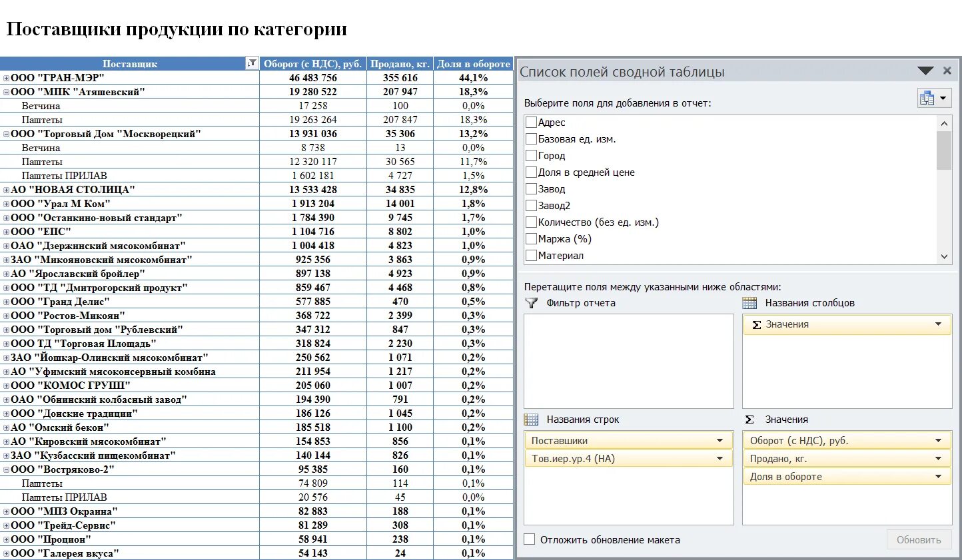Open the field list panel options arrow
Screen dimensions: 962x560
(x=925, y=71)
